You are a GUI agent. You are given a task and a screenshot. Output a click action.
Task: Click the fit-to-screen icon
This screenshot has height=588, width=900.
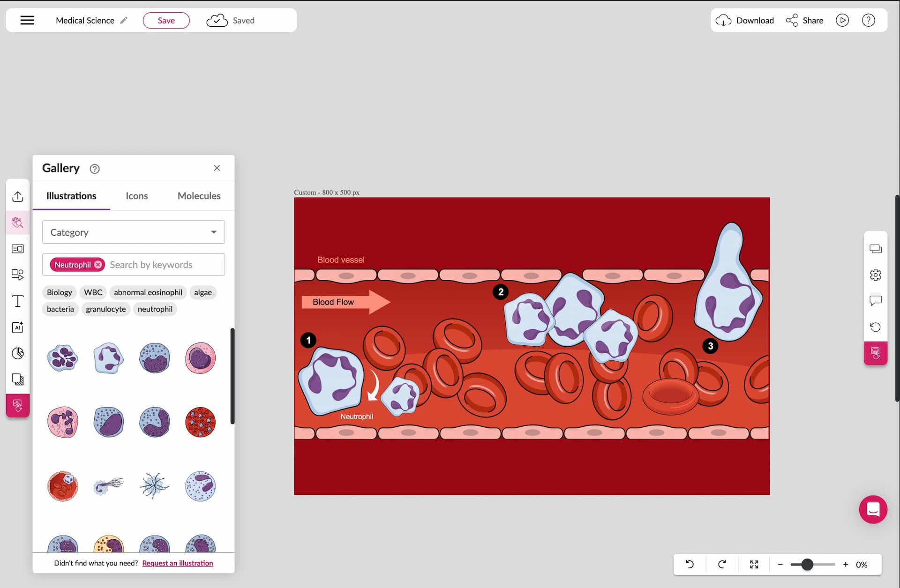coord(754,565)
